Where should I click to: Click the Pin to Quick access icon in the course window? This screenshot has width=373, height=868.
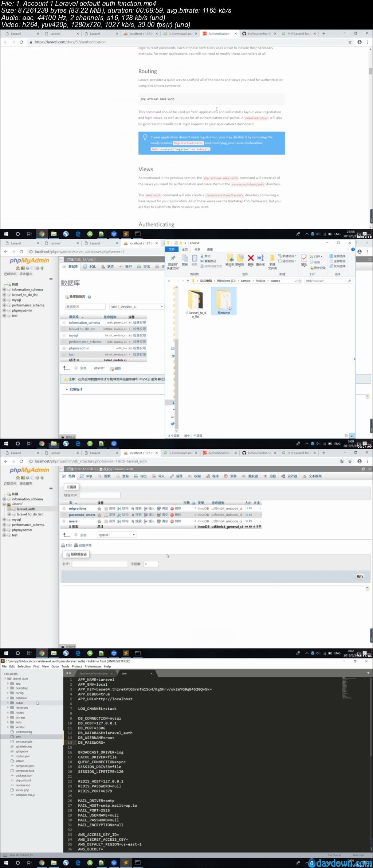point(172,258)
